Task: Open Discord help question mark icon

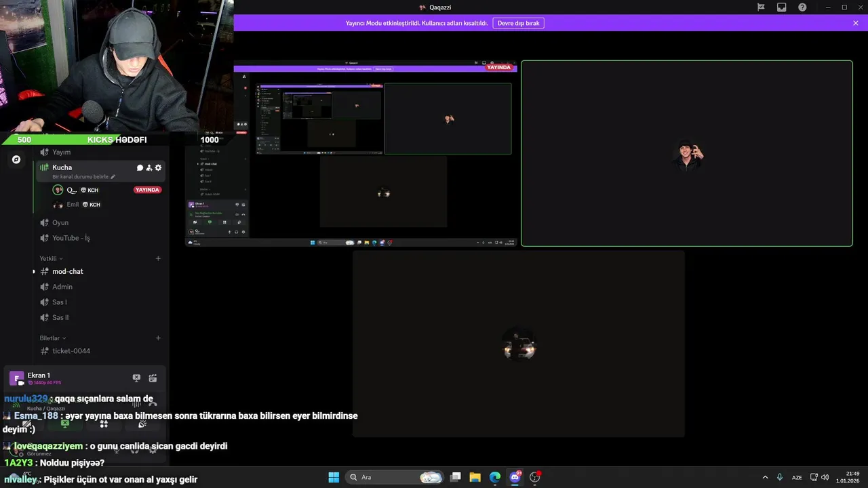Action: point(802,7)
